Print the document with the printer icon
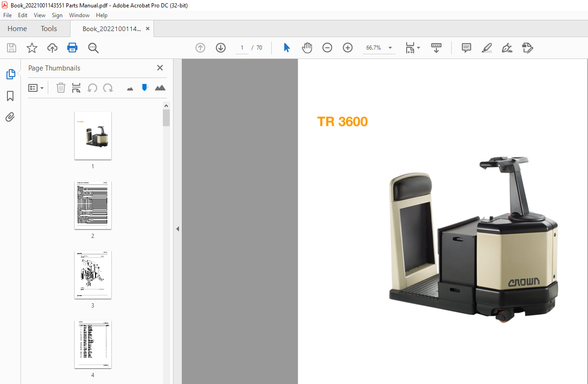This screenshot has height=384, width=588. point(72,48)
